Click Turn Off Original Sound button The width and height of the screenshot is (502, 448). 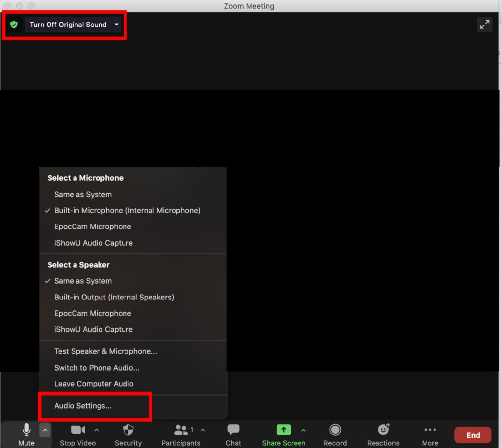pyautogui.click(x=68, y=25)
